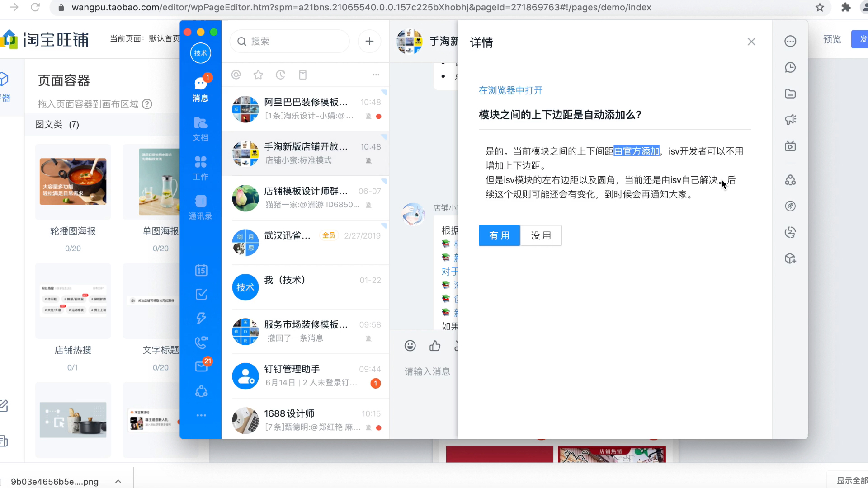Open the announcement megaphone icon
868x488 pixels.
tap(790, 120)
